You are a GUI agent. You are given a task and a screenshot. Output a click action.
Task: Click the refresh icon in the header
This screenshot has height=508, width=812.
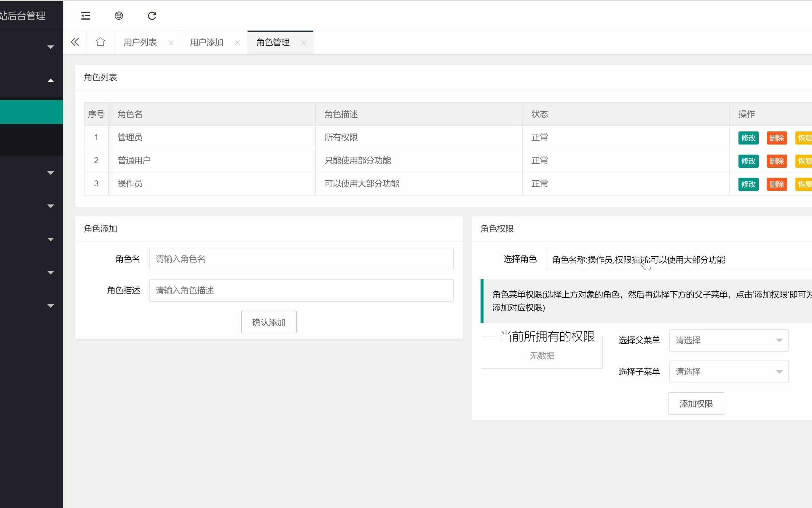click(152, 16)
